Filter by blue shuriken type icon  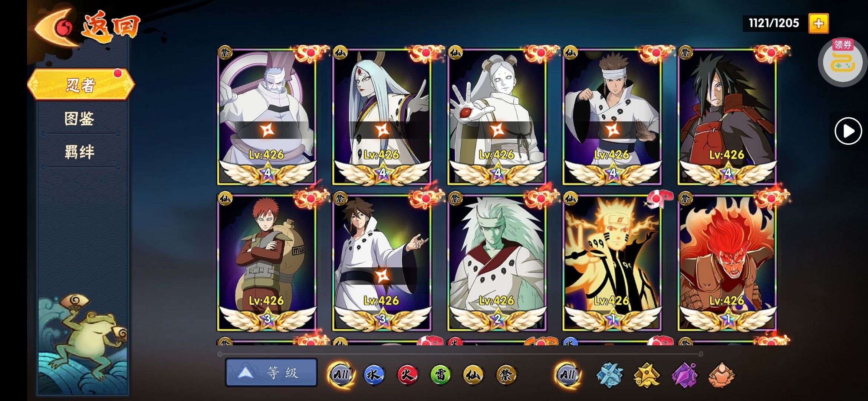[x=609, y=375]
